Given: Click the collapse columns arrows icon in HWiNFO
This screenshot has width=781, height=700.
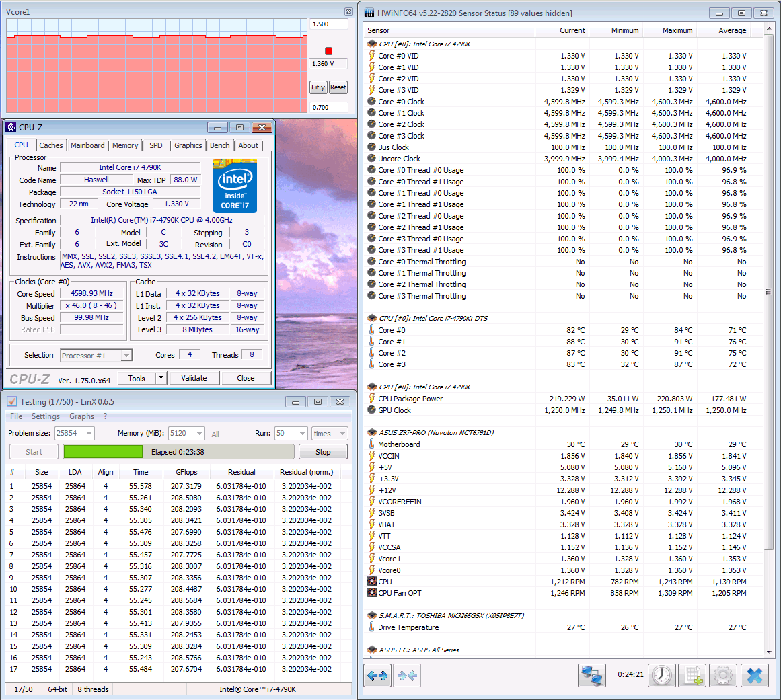Looking at the screenshot, I should pyautogui.click(x=407, y=676).
